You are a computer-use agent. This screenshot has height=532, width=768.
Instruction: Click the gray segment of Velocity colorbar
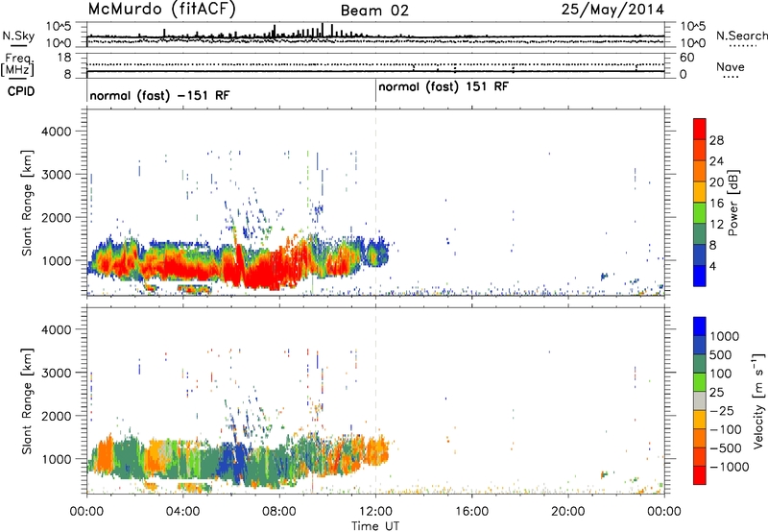tap(700, 400)
